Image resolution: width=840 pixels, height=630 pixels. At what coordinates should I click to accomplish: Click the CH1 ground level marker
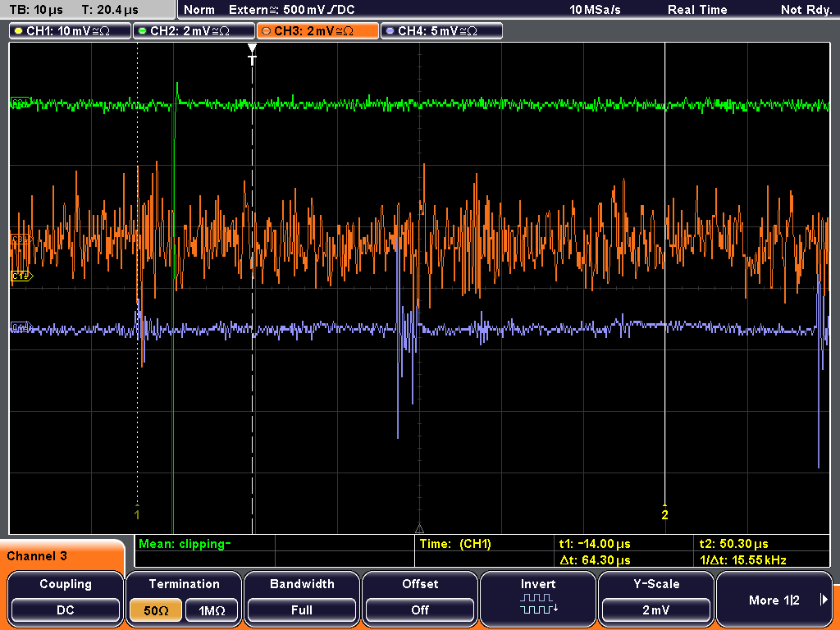(22, 276)
